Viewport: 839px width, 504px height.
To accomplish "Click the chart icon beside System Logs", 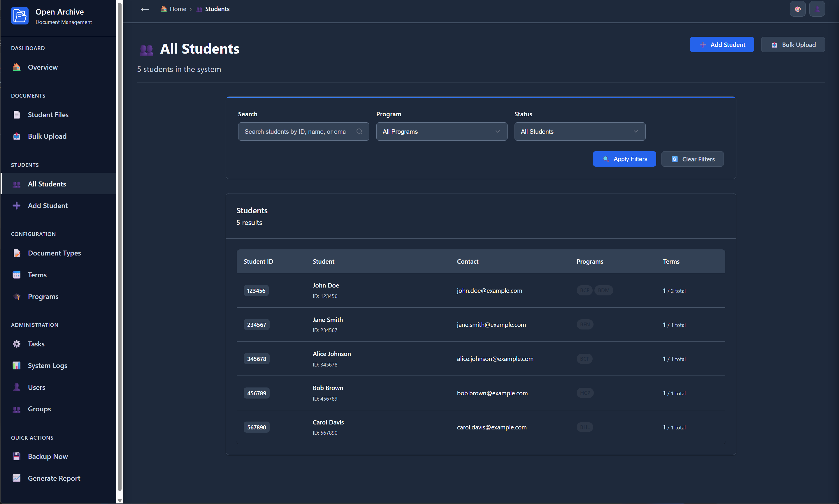I will [16, 365].
